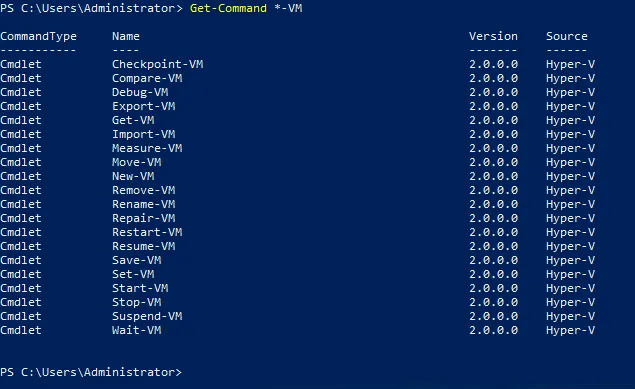Click the New-VM cmdlet name

coord(133,176)
